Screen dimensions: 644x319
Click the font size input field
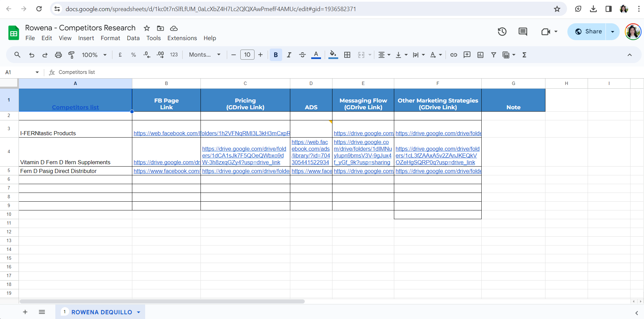[247, 55]
